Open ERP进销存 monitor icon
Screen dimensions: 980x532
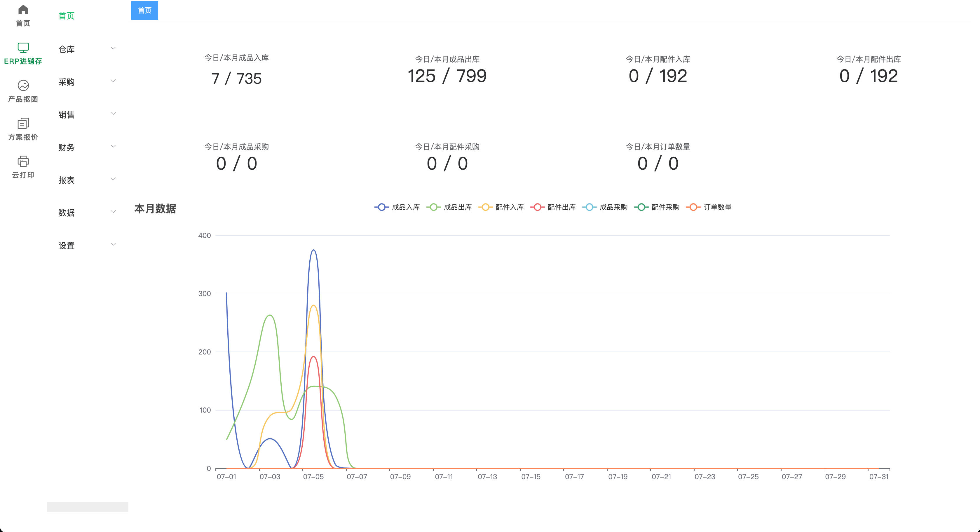click(x=23, y=48)
